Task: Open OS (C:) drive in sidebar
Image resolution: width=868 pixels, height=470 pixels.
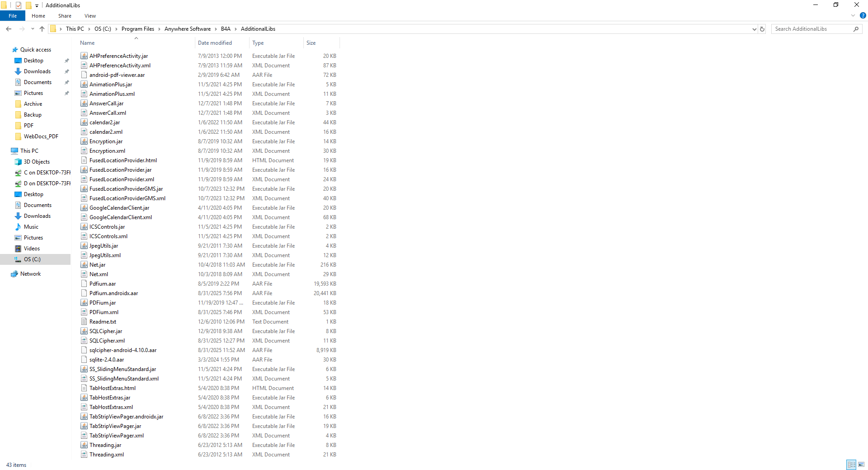Action: [32, 259]
